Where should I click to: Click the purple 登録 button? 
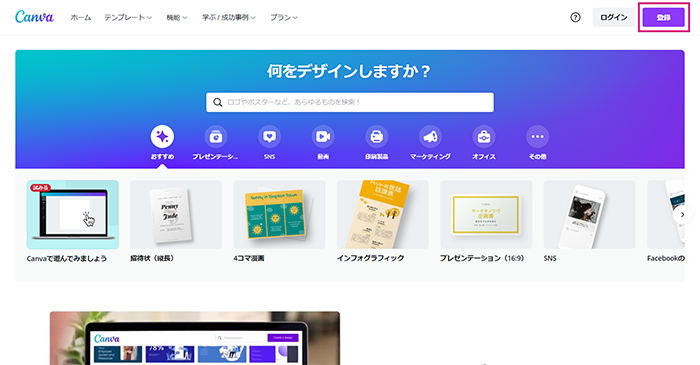pyautogui.click(x=663, y=17)
